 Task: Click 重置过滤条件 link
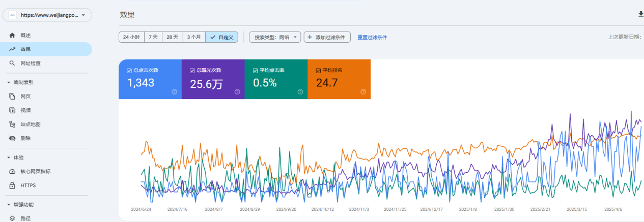click(372, 37)
